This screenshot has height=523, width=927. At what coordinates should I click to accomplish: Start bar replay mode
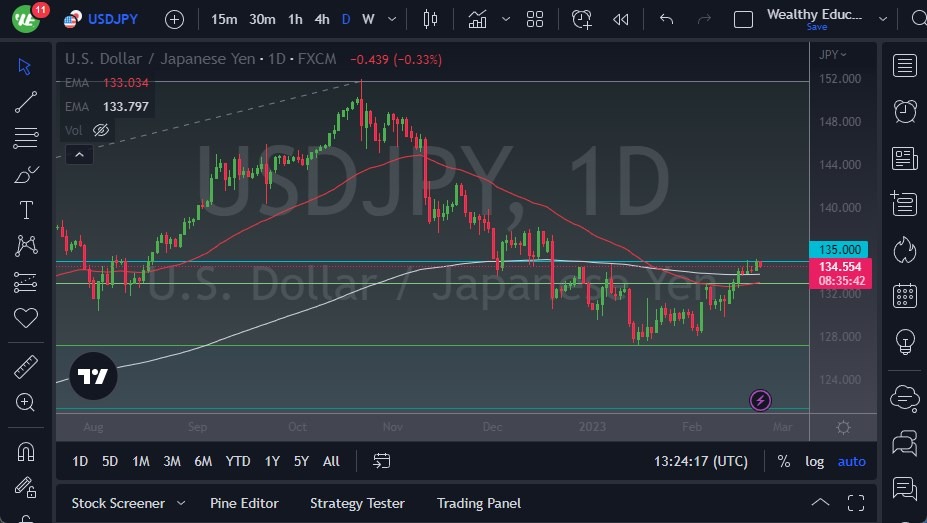(621, 20)
